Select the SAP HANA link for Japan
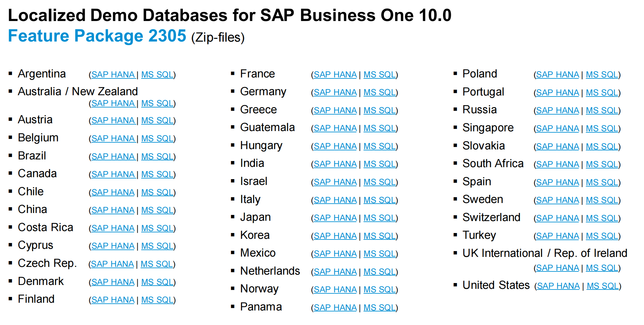The width and height of the screenshot is (644, 325). [335, 218]
